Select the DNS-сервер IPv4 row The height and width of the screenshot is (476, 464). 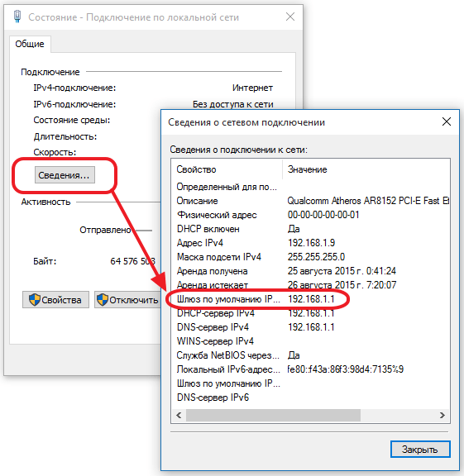pyautogui.click(x=310, y=327)
